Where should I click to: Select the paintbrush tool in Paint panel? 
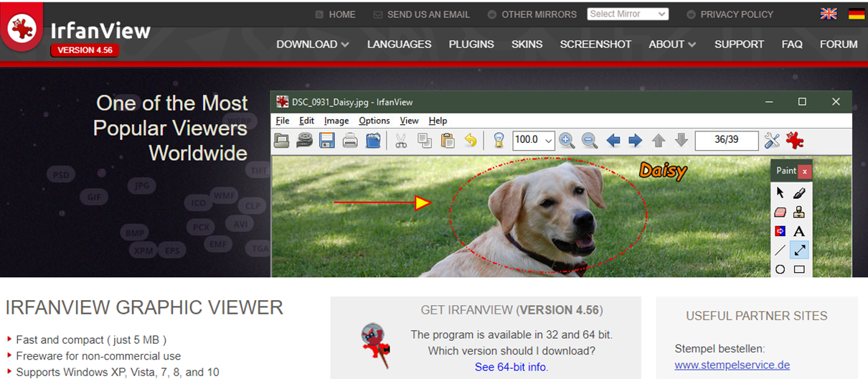(799, 192)
